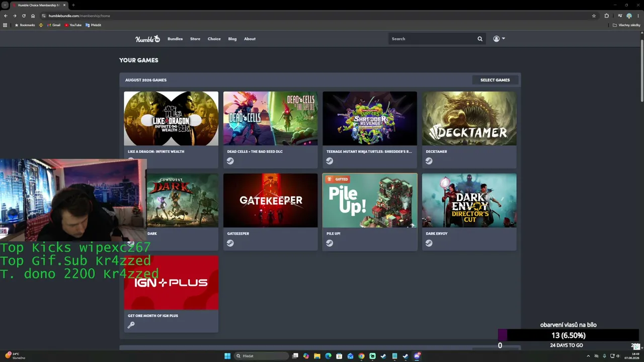Click the "DEAD CELLS - THE BAD SEED DLC" title

(255, 151)
